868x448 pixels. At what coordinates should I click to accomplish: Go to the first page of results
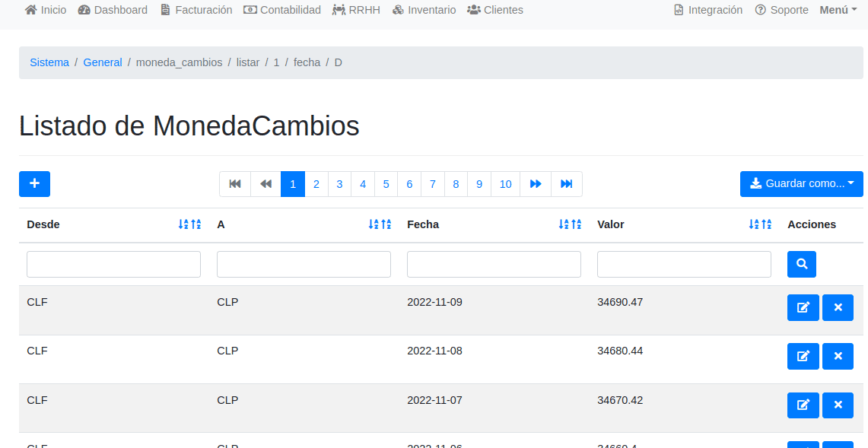tap(235, 184)
